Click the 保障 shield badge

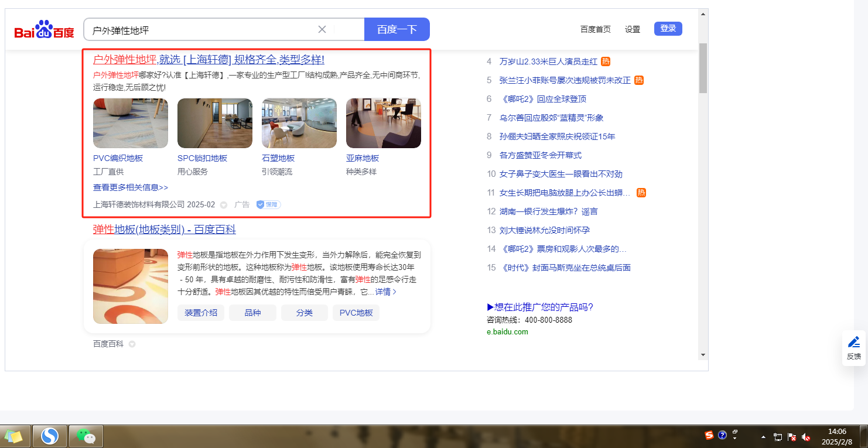pos(269,205)
